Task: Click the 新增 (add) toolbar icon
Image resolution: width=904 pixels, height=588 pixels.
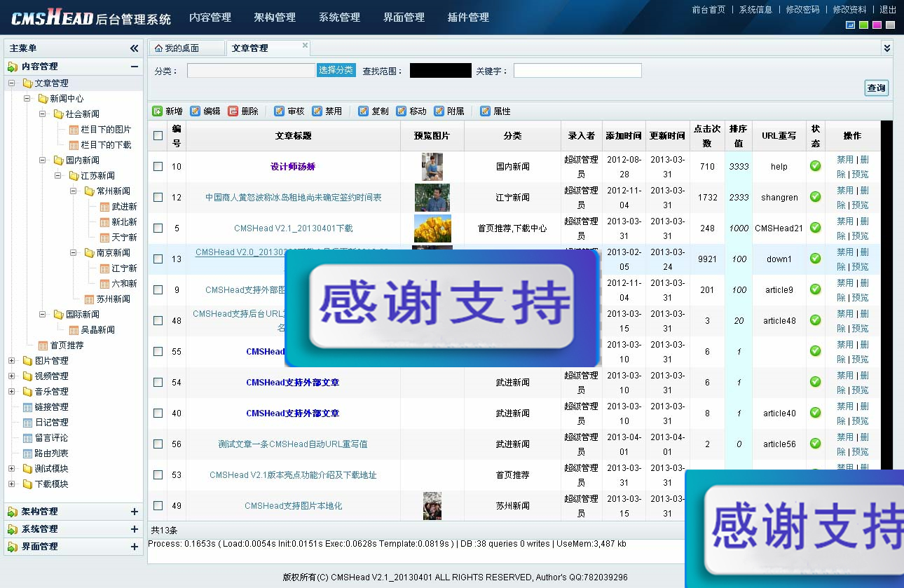Action: (158, 111)
